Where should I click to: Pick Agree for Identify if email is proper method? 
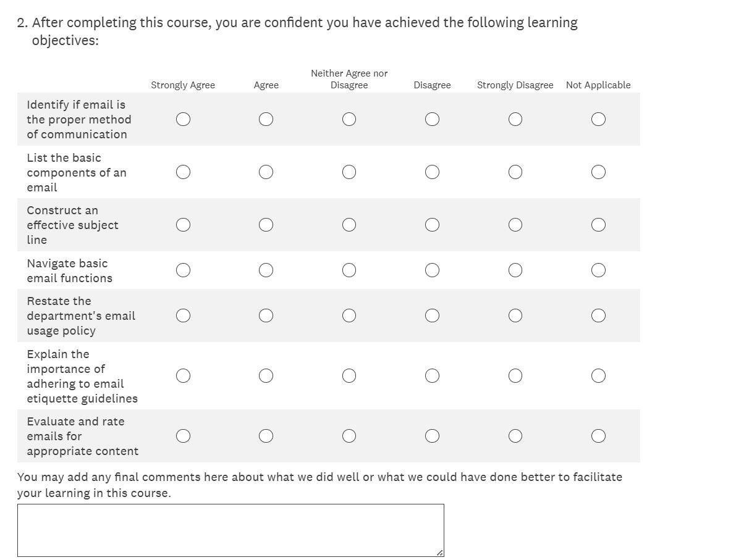click(266, 119)
